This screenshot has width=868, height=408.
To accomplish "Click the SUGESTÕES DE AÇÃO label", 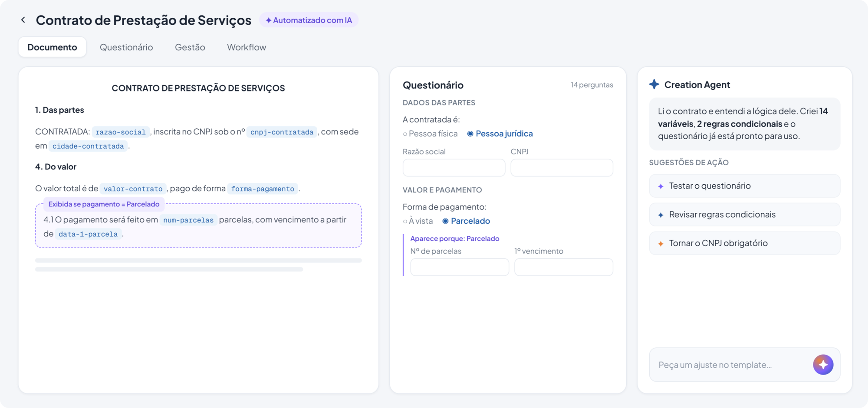I will pos(689,162).
